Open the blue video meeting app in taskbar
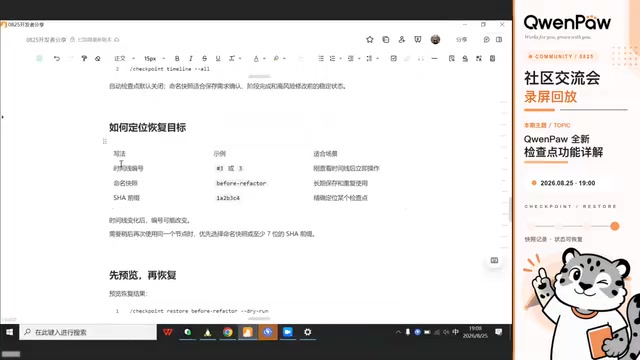Screen dimensions: 640x360 (x=288, y=332)
